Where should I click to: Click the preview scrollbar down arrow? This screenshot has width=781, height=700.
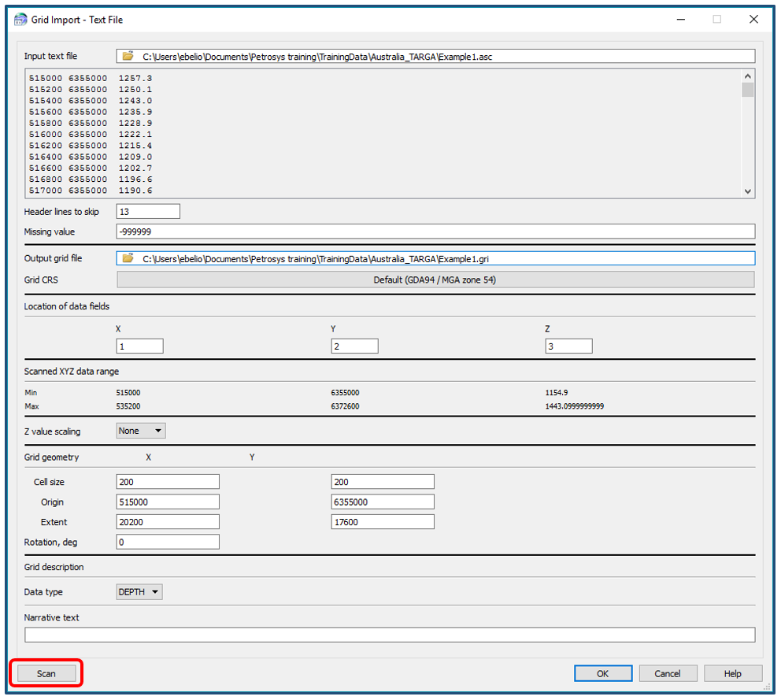tap(748, 191)
